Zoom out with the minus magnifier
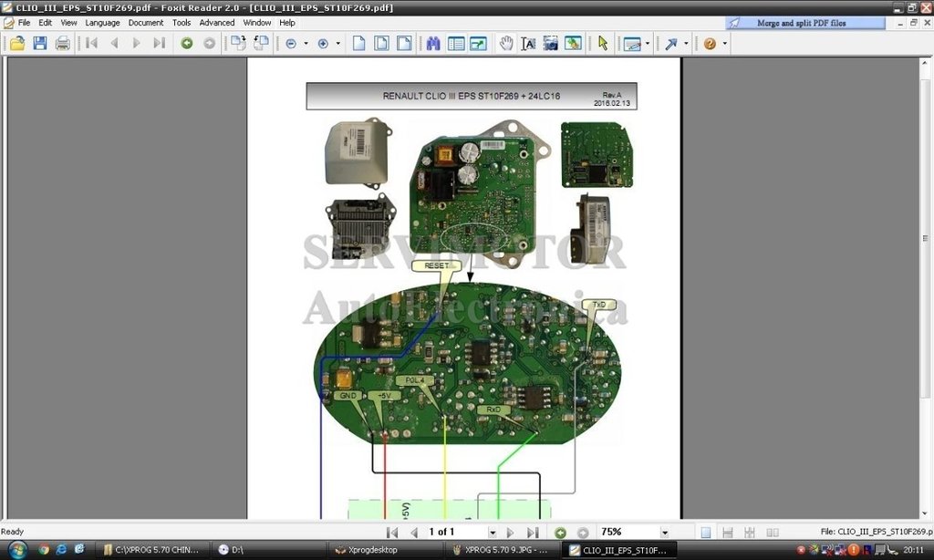The width and height of the screenshot is (934, 560). (x=291, y=44)
